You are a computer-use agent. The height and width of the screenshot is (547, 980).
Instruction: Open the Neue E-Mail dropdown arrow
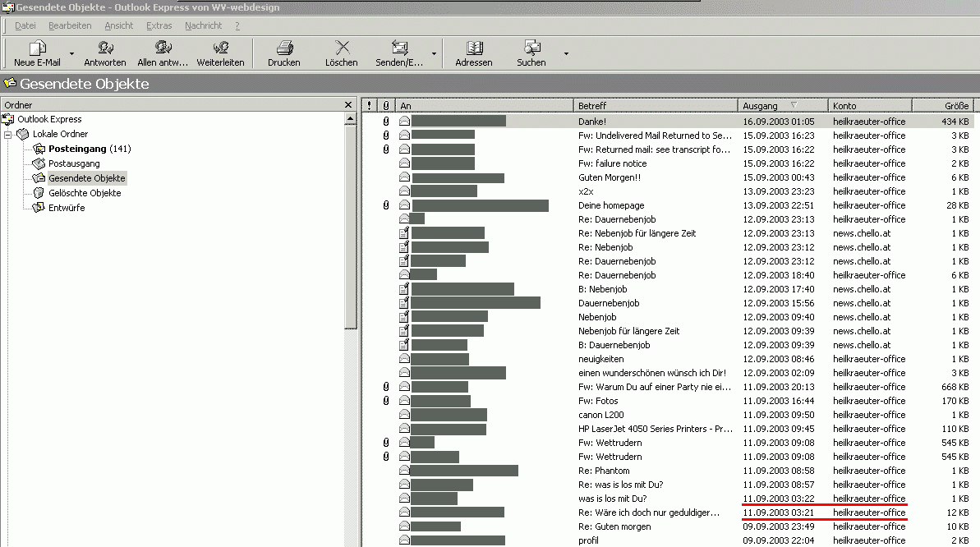click(71, 53)
